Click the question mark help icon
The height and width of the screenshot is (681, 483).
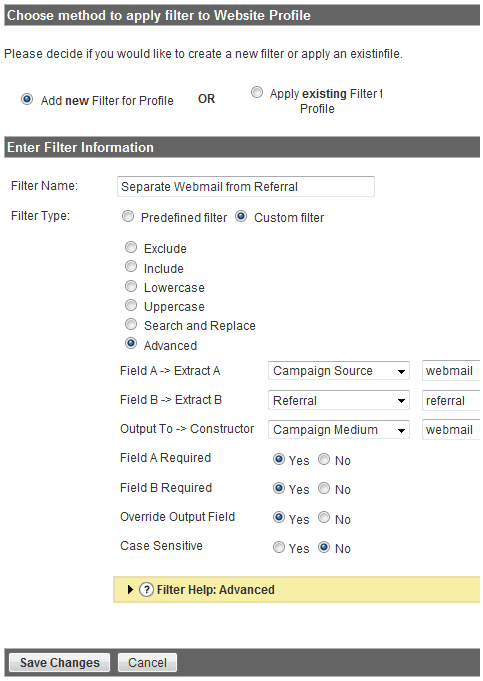pyautogui.click(x=146, y=589)
